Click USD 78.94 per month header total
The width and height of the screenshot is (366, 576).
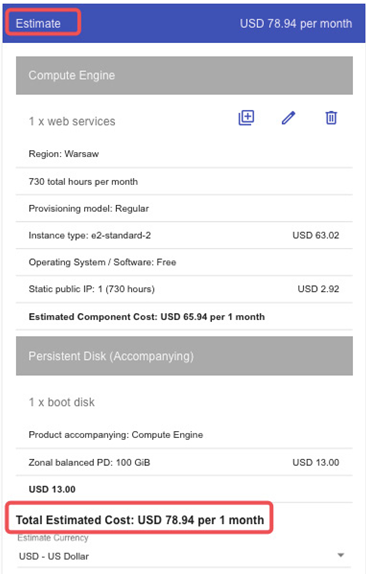point(296,24)
